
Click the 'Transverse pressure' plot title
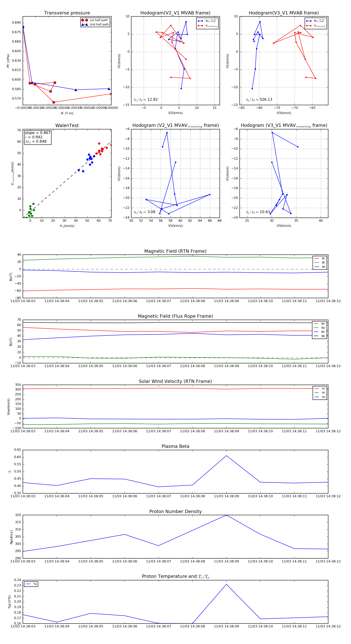tap(67, 13)
